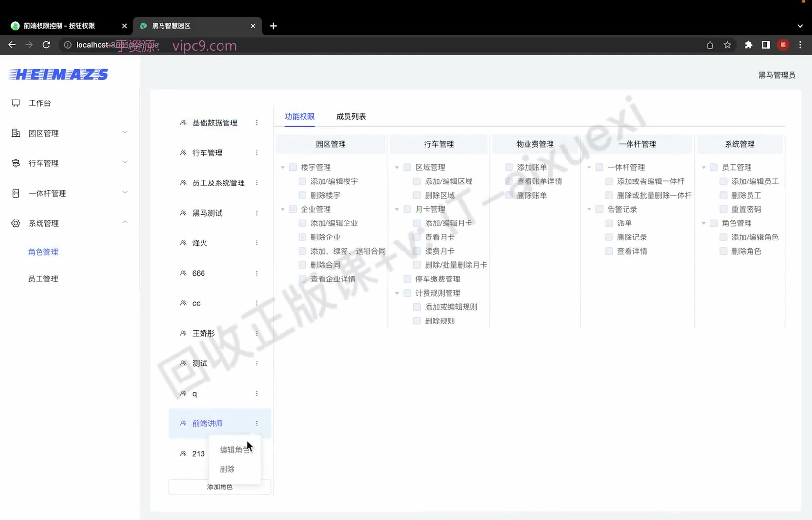Switch to the 功能权限 tab
This screenshot has height=520, width=812.
point(300,116)
